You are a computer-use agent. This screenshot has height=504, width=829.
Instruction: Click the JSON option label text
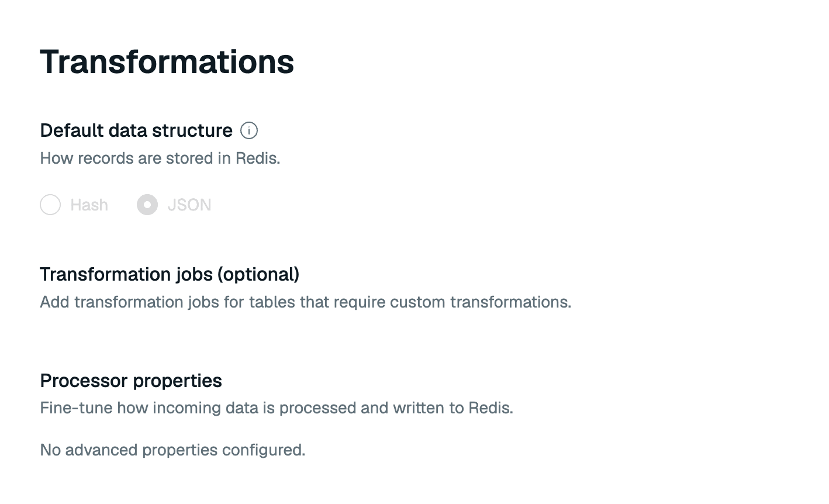click(x=189, y=205)
